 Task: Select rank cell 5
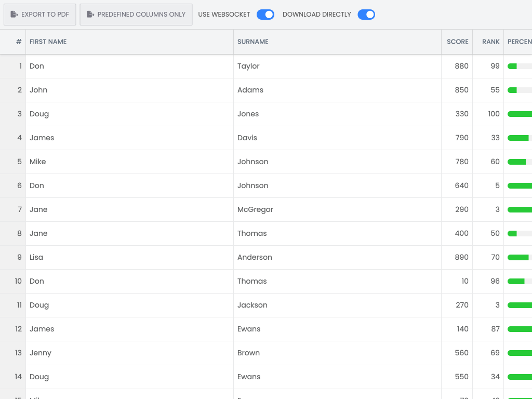(488, 185)
